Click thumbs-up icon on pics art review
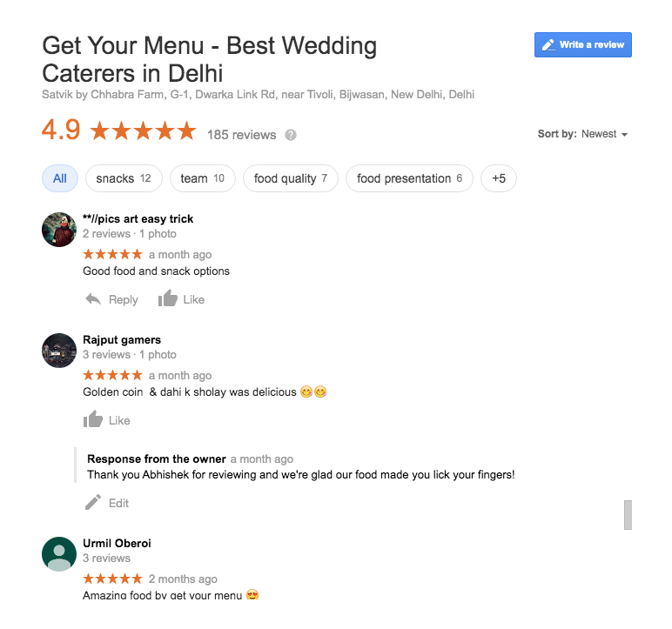The width and height of the screenshot is (672, 629). (x=168, y=298)
